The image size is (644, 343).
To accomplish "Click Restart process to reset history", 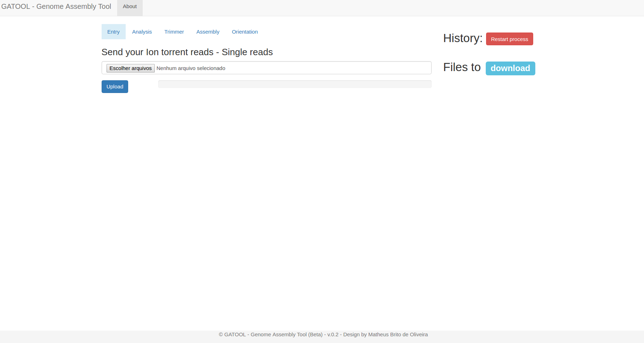I will pos(509,39).
